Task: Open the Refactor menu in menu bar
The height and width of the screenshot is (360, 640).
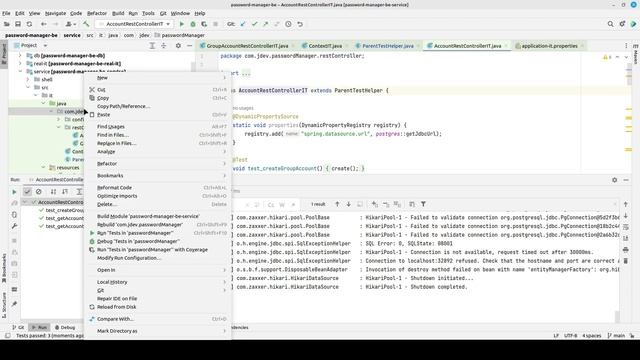Action: [97, 13]
